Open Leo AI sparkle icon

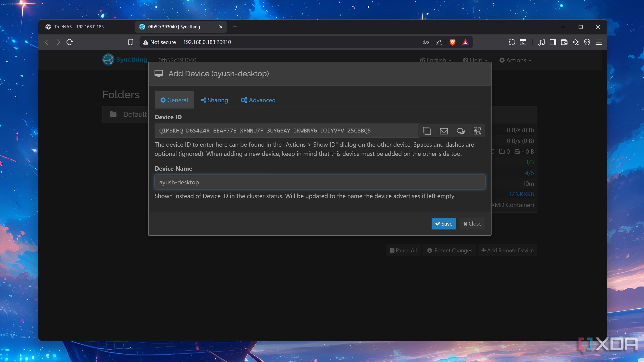(x=576, y=42)
